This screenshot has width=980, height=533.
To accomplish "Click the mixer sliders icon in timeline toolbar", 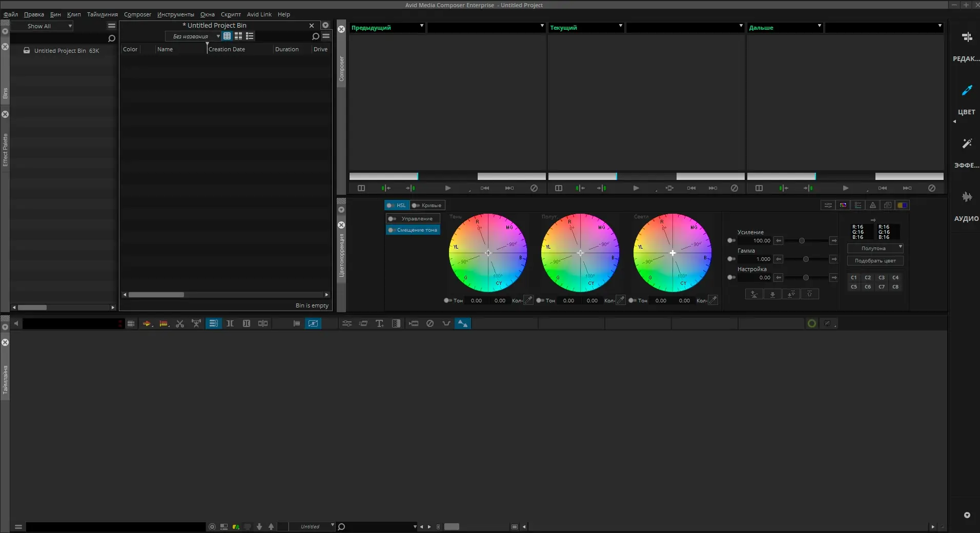I will click(347, 323).
